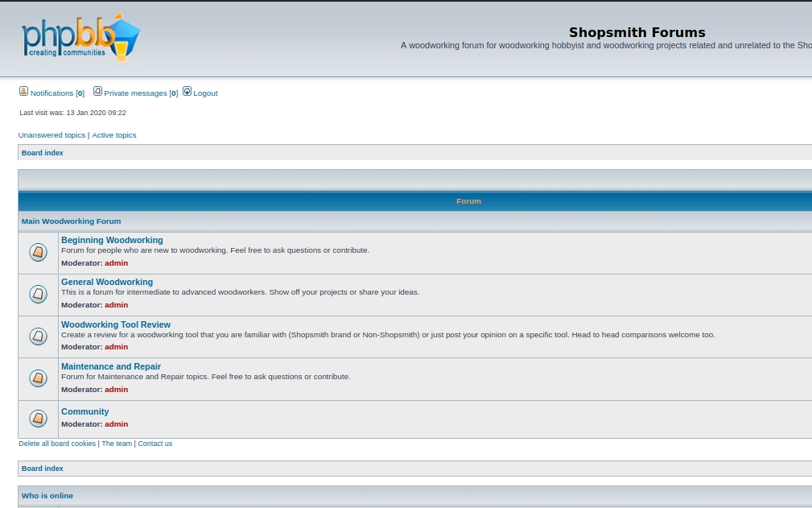Viewport: 812px width, 508px height.
Task: Click the Last visit date text
Action: tap(72, 113)
